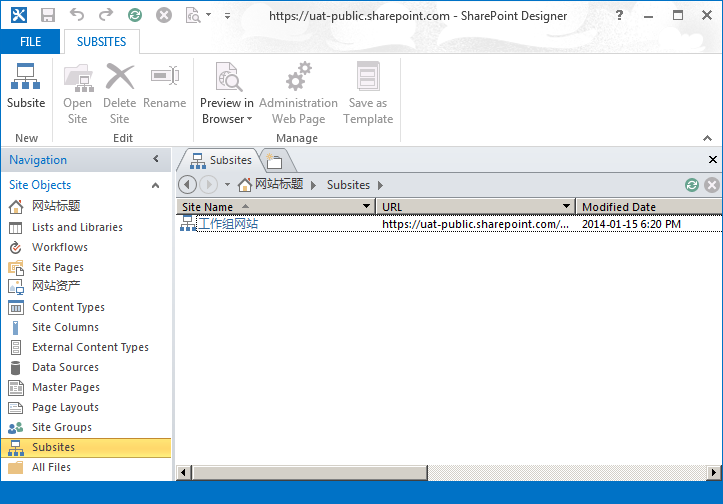Screen dimensions: 723x504
Task: Select Subsites in navigation
Action: (86, 447)
